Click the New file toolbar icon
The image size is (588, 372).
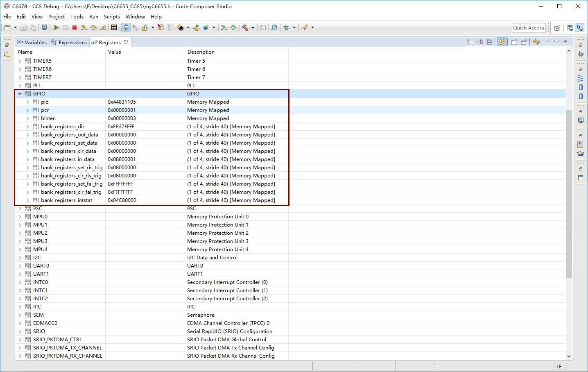click(7, 27)
